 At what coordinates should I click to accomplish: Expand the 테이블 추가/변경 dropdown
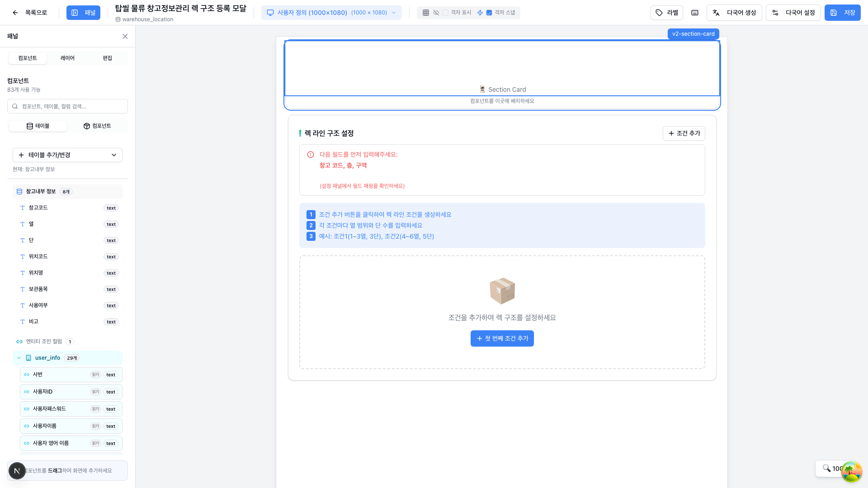tap(67, 155)
